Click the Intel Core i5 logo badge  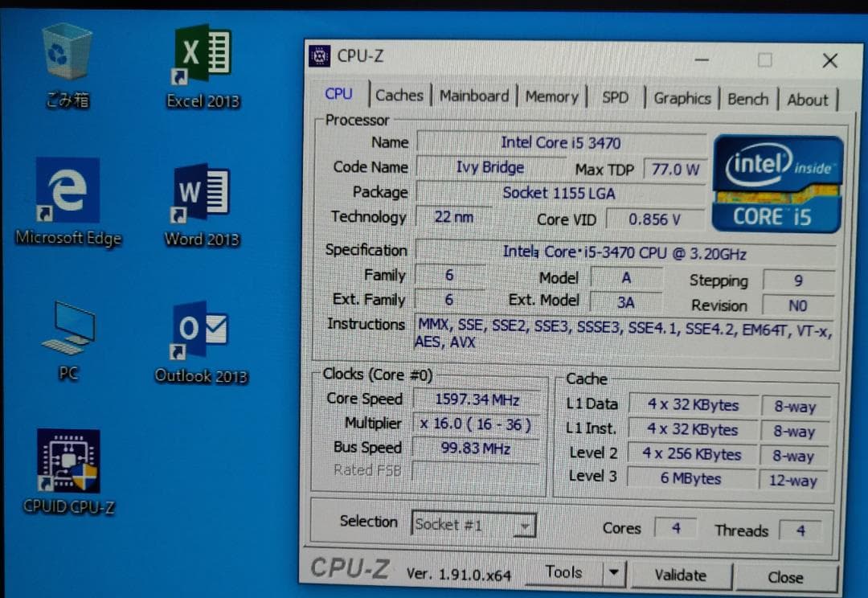coord(777,184)
